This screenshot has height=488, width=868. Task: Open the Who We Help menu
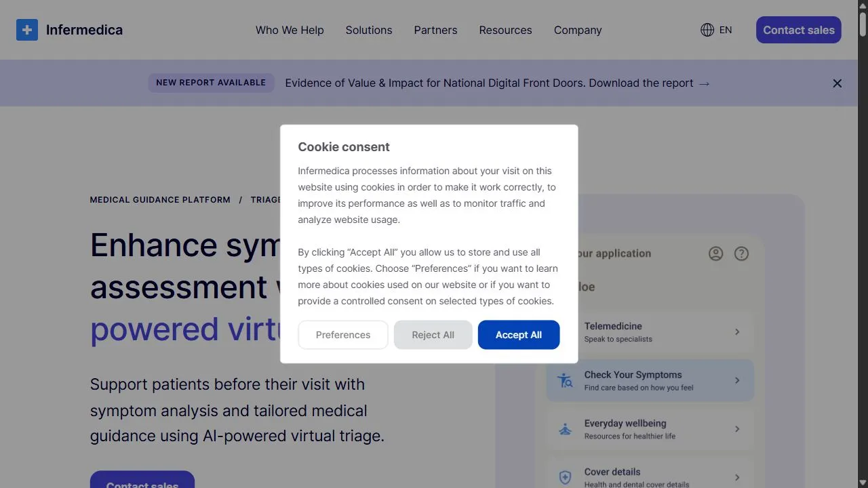(x=290, y=30)
